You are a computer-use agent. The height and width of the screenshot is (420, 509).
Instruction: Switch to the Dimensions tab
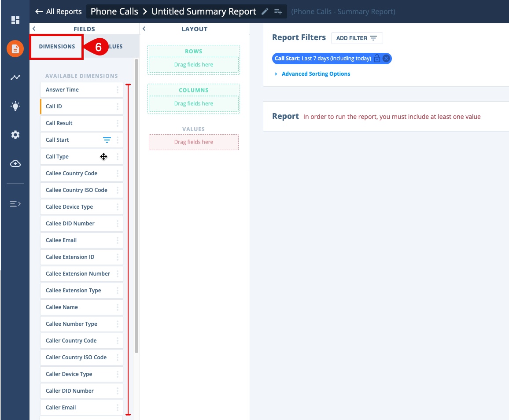(57, 46)
